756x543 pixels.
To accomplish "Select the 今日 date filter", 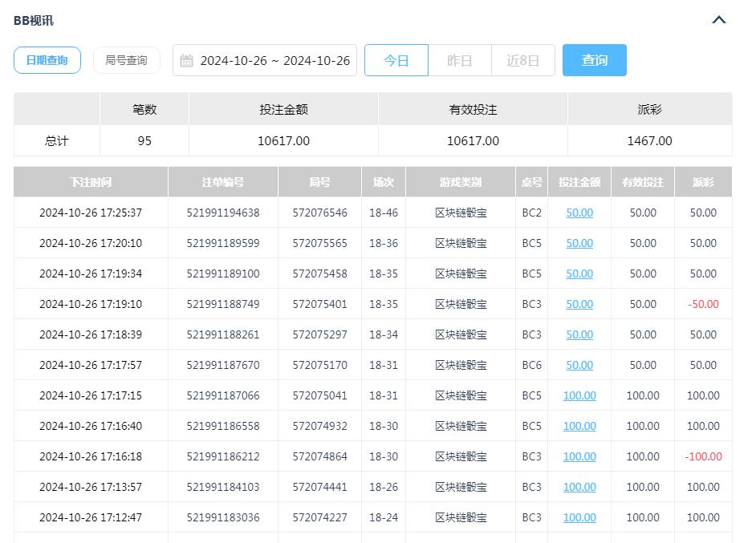I will [396, 59].
